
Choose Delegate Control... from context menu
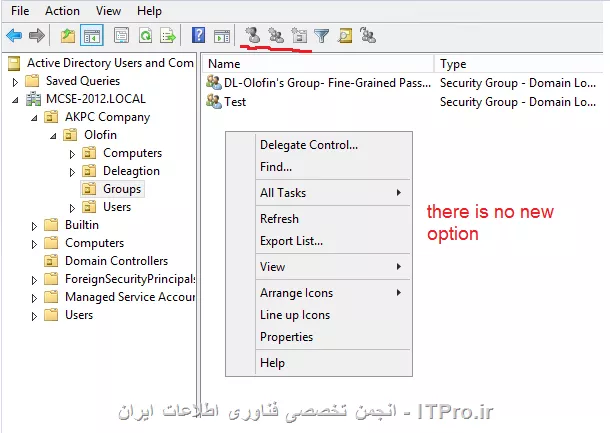(x=334, y=145)
